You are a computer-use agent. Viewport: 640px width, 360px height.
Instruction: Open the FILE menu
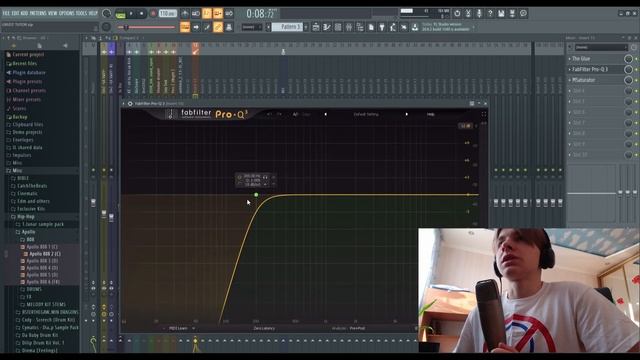[x=6, y=13]
